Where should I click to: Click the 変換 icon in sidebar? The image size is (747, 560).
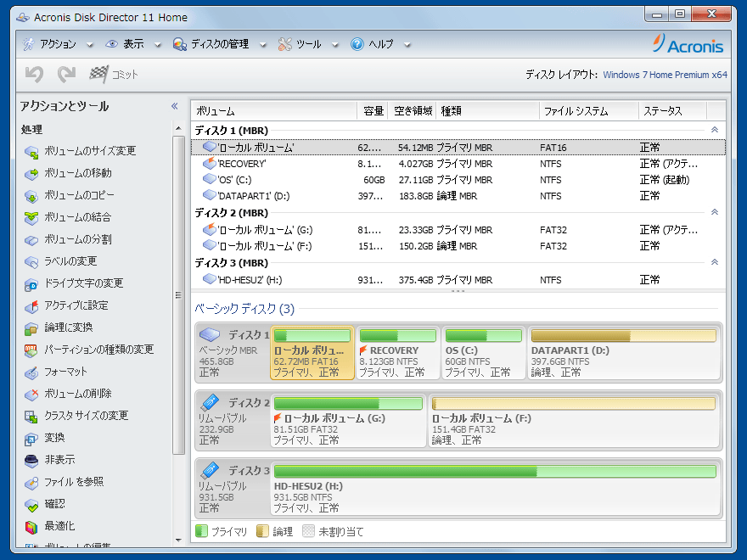pyautogui.click(x=31, y=439)
